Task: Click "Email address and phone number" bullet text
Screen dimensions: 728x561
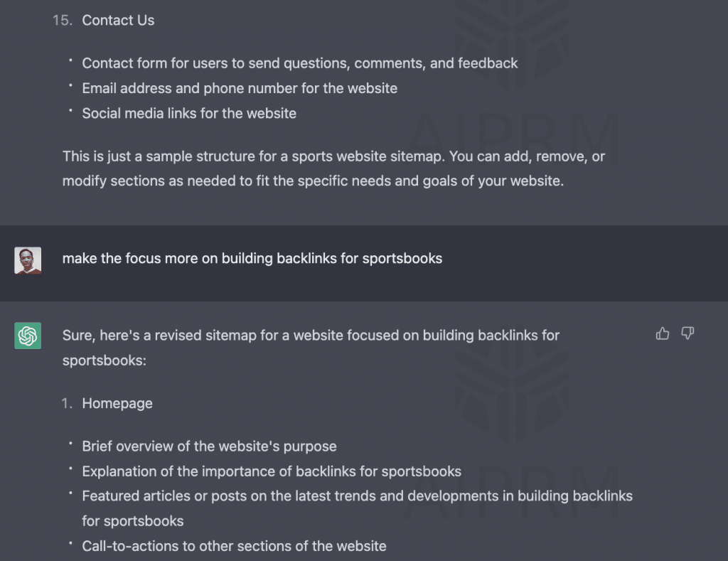Action: tap(239, 88)
